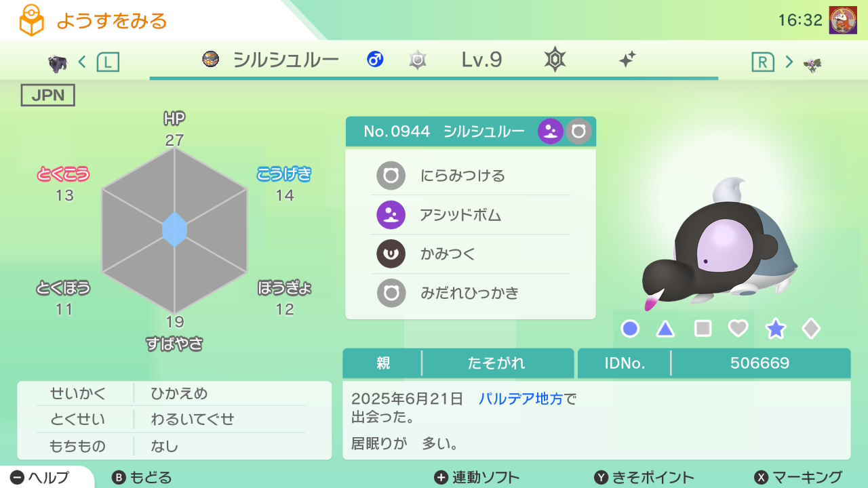Click the 居眠りが 多い characteristic text
This screenshot has height=488, width=868.
(x=405, y=444)
